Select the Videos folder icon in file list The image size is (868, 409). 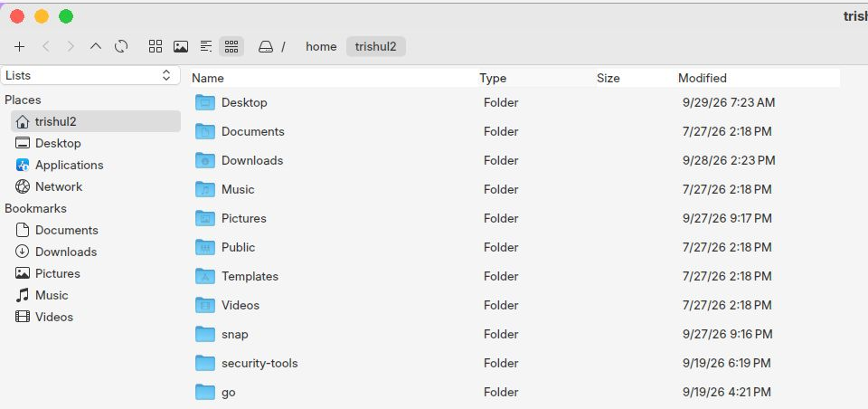205,305
